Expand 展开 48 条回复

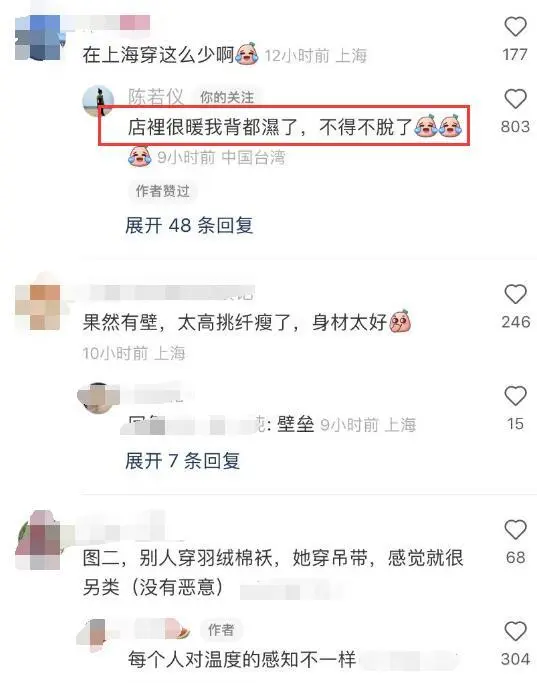pos(189,226)
